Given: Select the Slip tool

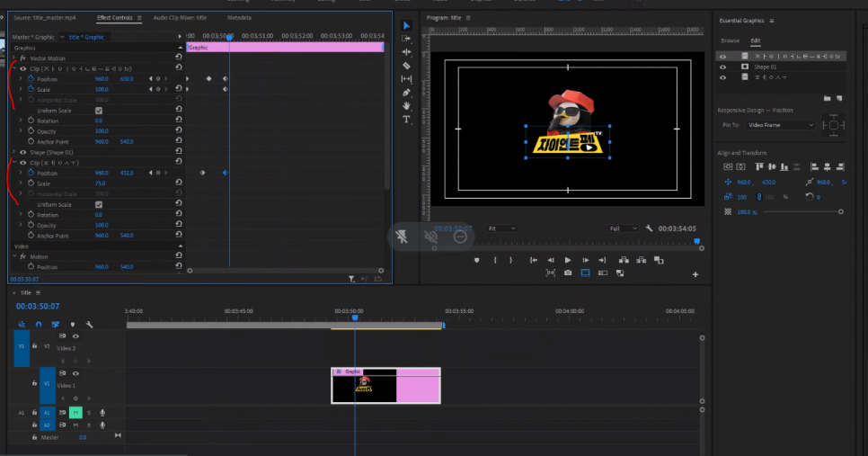Looking at the screenshot, I should tap(406, 79).
